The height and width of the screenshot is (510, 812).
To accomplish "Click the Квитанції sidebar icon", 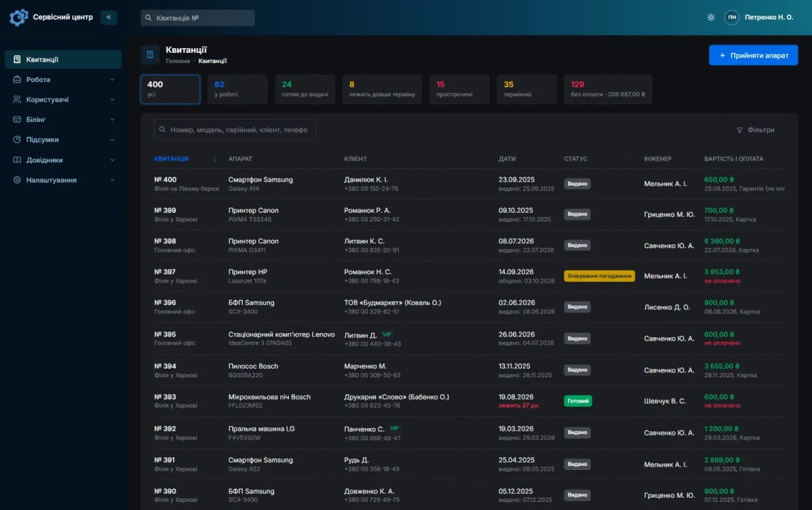I will 17,60.
